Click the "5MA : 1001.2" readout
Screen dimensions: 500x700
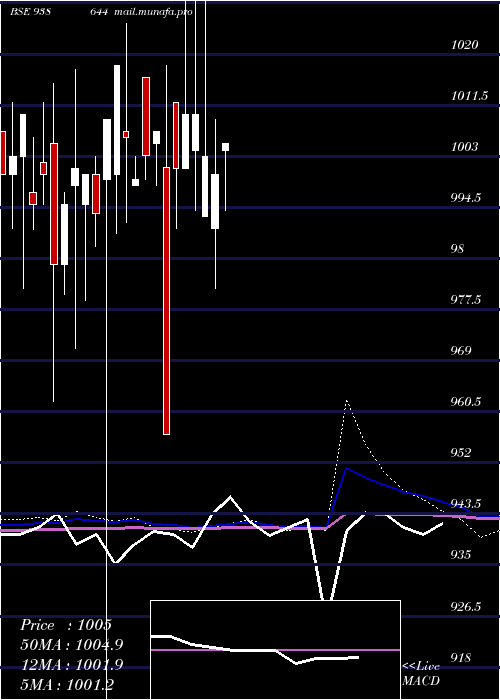click(x=68, y=684)
